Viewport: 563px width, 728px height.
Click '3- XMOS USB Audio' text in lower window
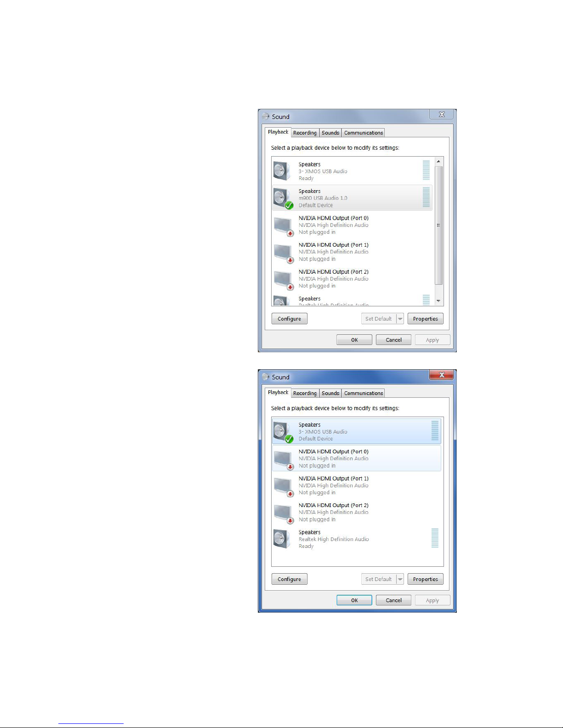(x=323, y=432)
